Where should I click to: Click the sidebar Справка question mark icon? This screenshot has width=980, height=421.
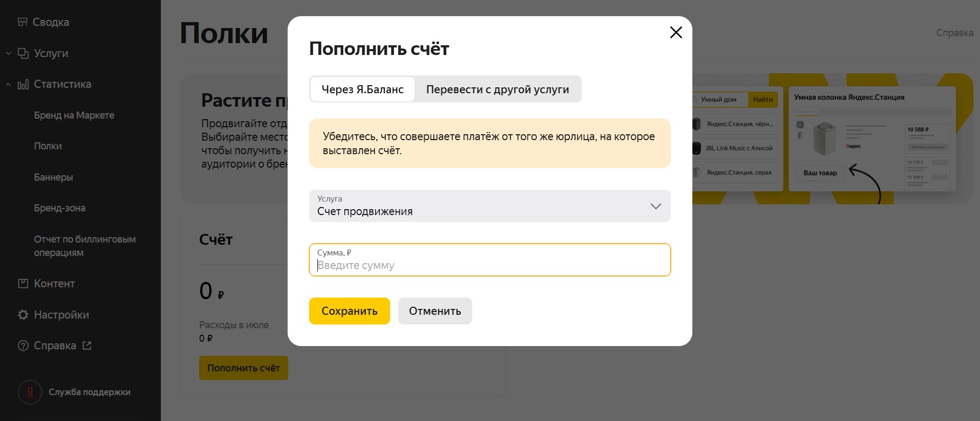[x=23, y=346]
